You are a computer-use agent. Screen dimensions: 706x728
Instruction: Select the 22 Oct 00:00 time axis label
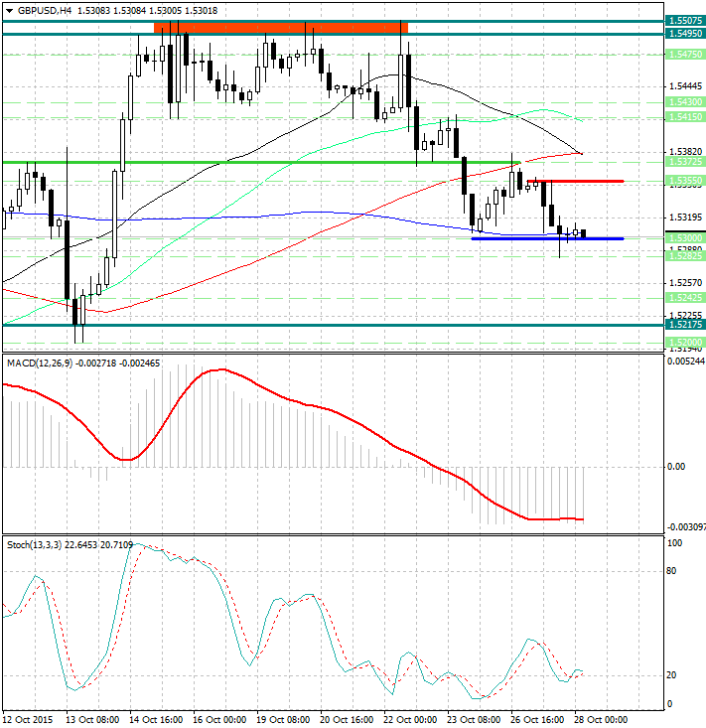[x=410, y=720]
